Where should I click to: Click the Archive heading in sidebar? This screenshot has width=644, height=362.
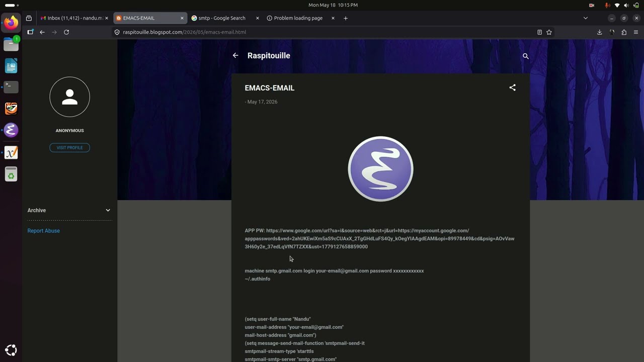pos(37,210)
